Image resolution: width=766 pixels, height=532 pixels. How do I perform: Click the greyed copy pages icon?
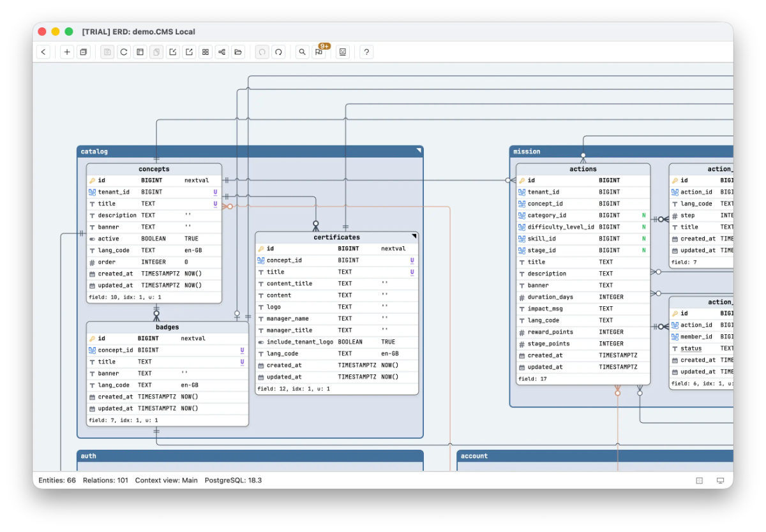(156, 52)
